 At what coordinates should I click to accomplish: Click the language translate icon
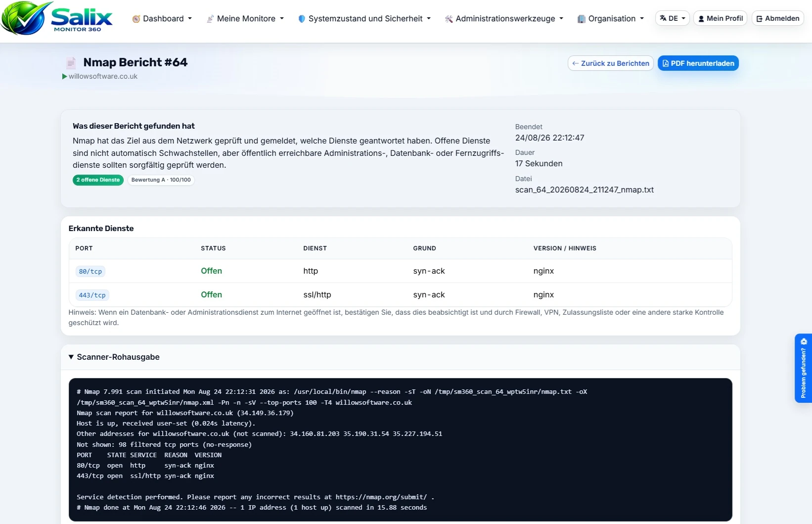[x=663, y=18]
